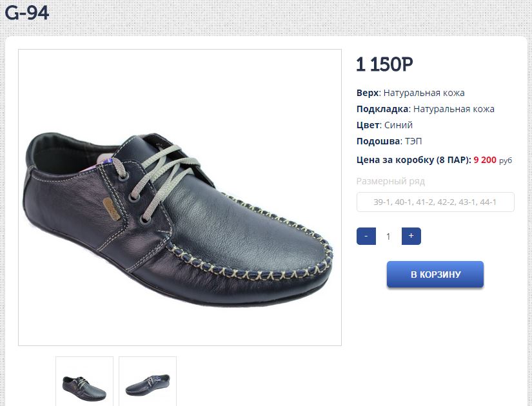Click the Верх label
This screenshot has height=406, width=532.
click(367, 93)
